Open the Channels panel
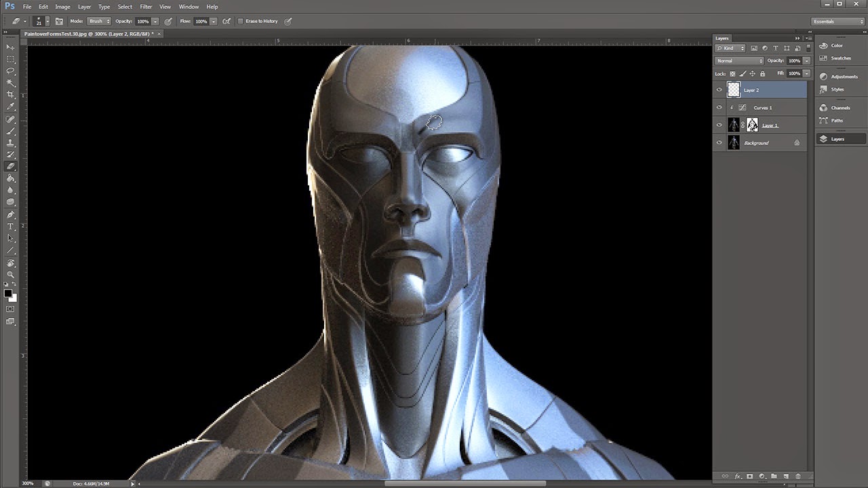The image size is (868, 488). click(840, 107)
